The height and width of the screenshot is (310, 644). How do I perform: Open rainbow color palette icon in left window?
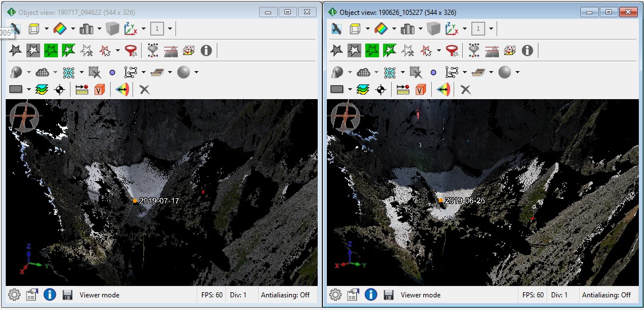tap(60, 29)
